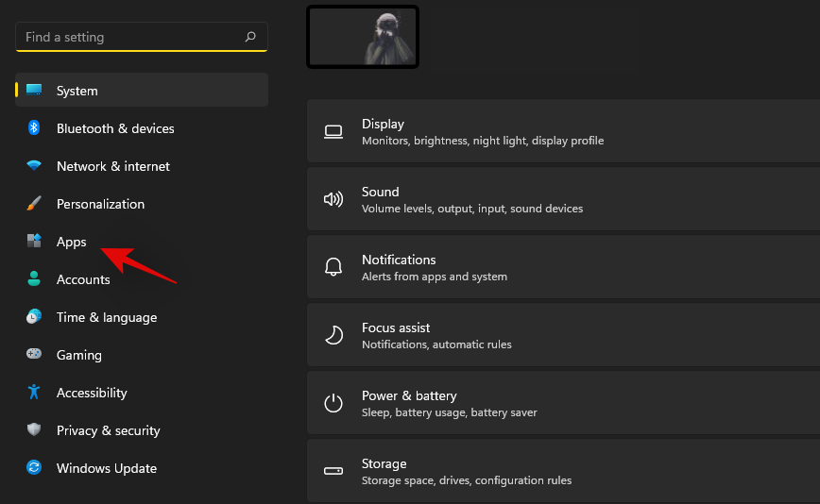Open the Time & language globe icon
The height and width of the screenshot is (504, 820).
pos(34,317)
